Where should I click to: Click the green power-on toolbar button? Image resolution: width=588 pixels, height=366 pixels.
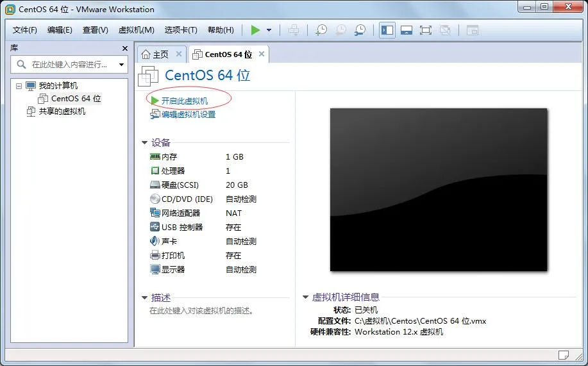click(x=255, y=30)
